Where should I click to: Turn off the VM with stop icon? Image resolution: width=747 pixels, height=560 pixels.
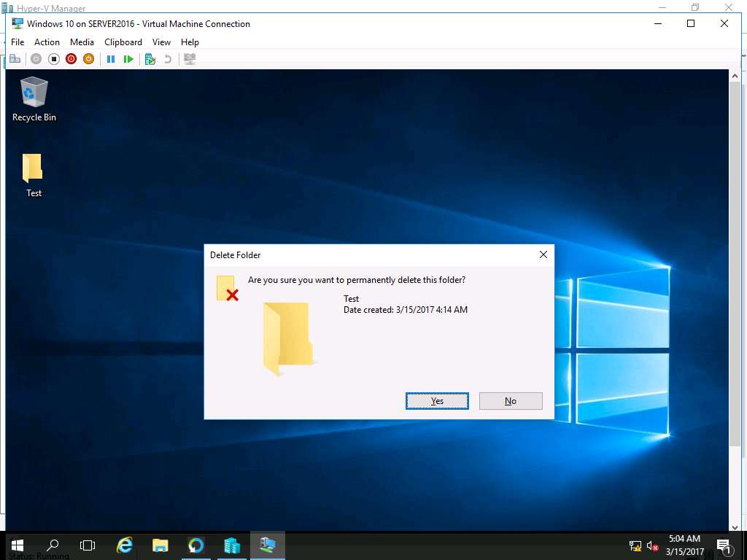point(54,59)
